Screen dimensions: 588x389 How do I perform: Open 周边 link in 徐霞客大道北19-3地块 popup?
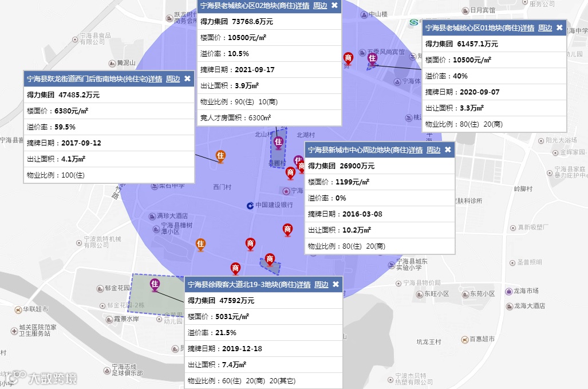click(321, 284)
